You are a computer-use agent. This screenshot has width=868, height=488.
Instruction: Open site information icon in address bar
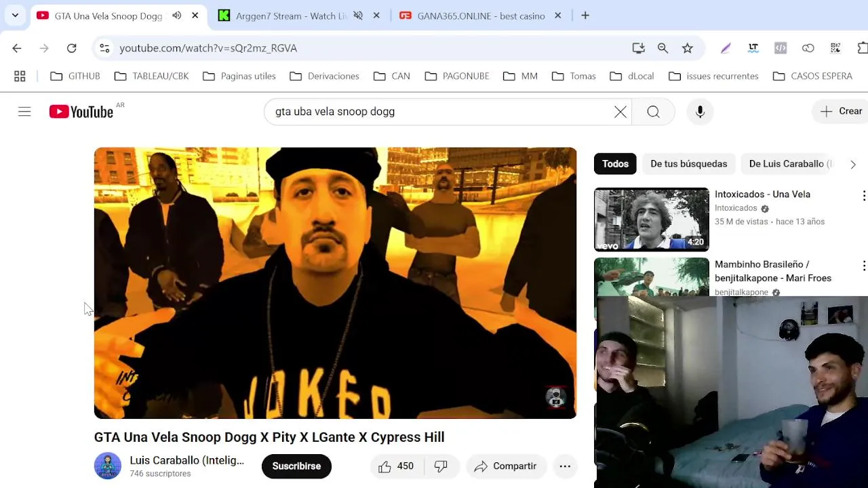coord(104,48)
